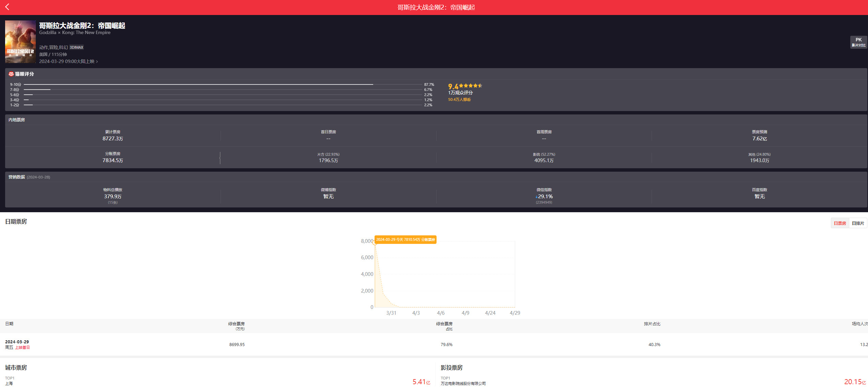868x390 pixels.
Task: Open the 万达电影院线 TOP1 entry
Action: (x=463, y=384)
